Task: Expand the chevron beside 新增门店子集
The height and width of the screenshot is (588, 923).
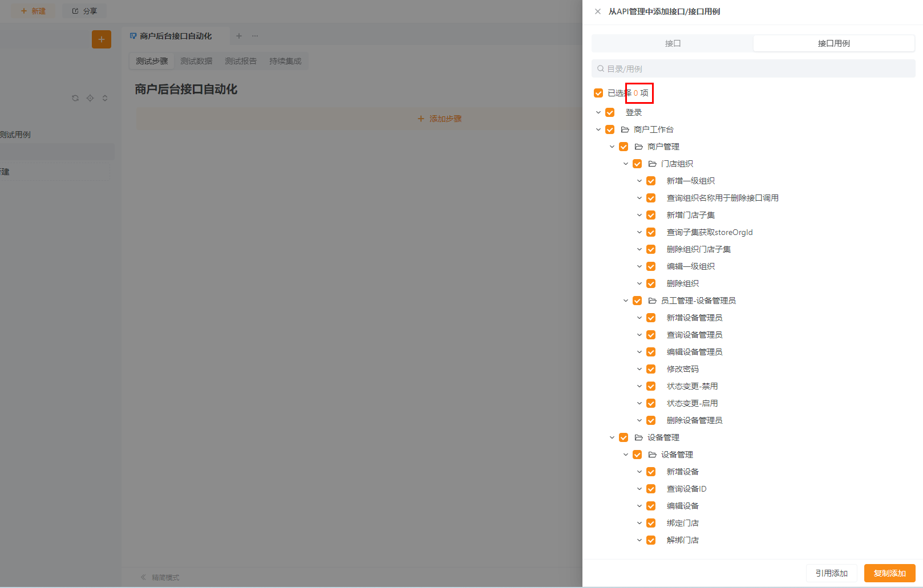Action: [x=639, y=215]
